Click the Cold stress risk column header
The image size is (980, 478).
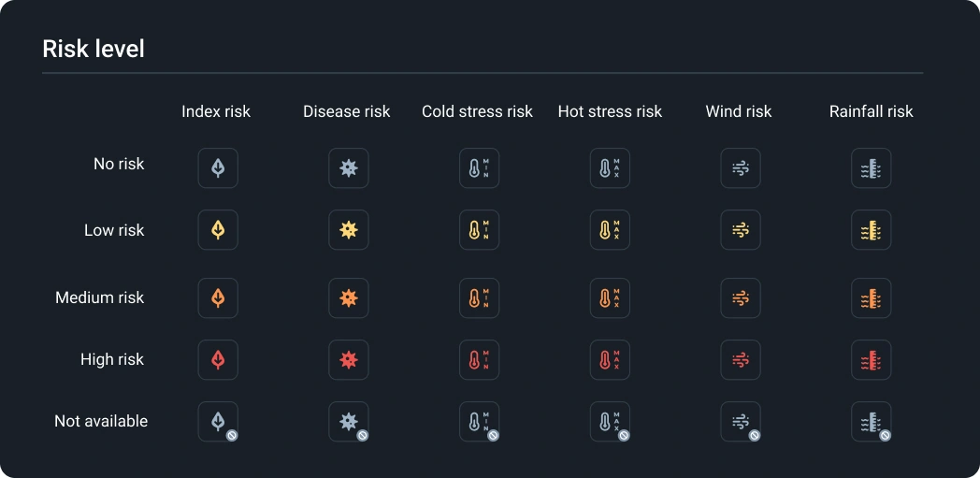477,111
